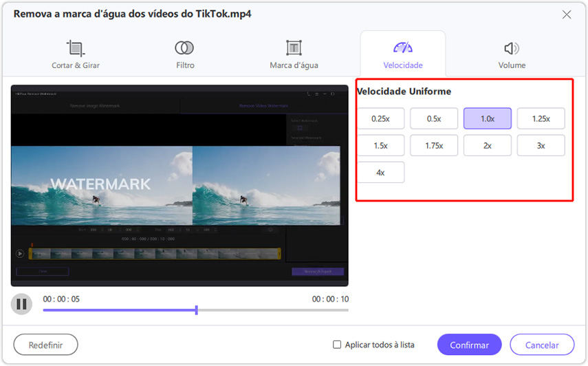
Task: Select the 1.0x normal speed
Action: point(487,118)
